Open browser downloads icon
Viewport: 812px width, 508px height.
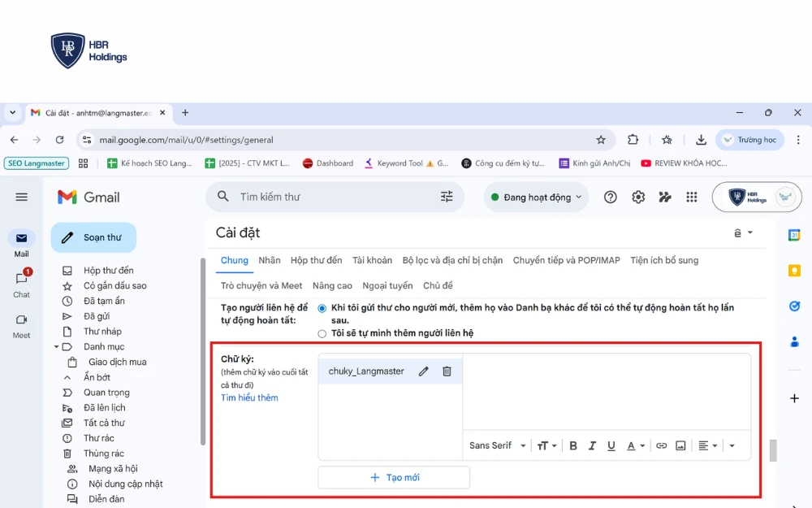click(x=701, y=140)
